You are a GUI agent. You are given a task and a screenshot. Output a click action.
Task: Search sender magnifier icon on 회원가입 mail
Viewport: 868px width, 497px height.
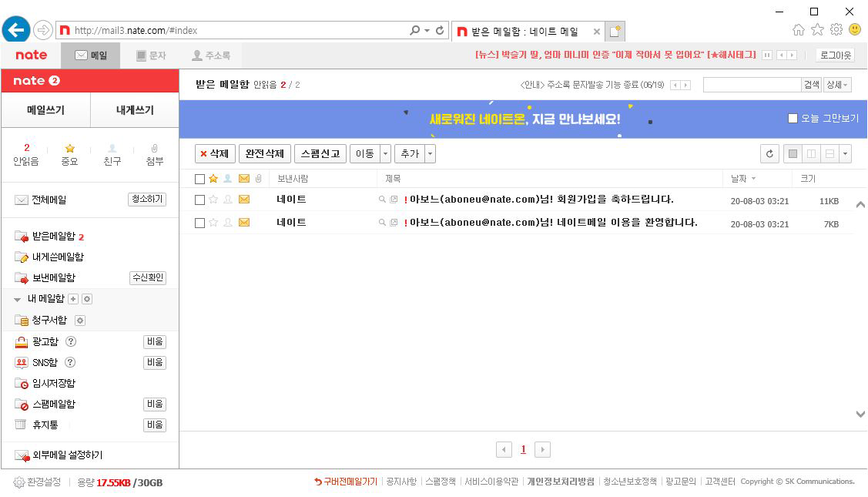point(382,200)
